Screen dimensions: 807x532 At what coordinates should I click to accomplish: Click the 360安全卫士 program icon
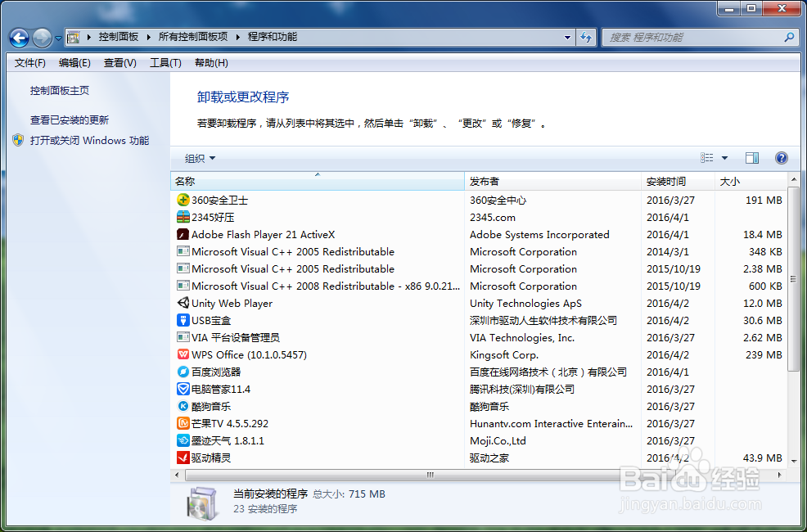point(183,200)
